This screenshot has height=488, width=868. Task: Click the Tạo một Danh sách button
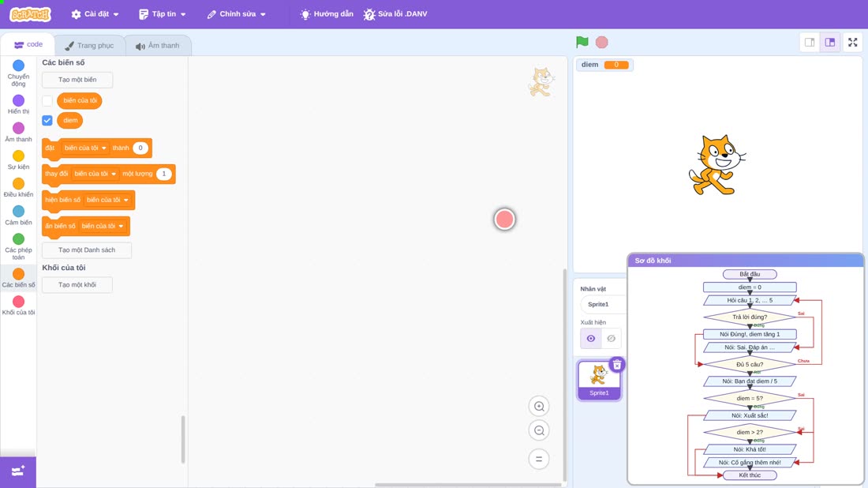(87, 250)
